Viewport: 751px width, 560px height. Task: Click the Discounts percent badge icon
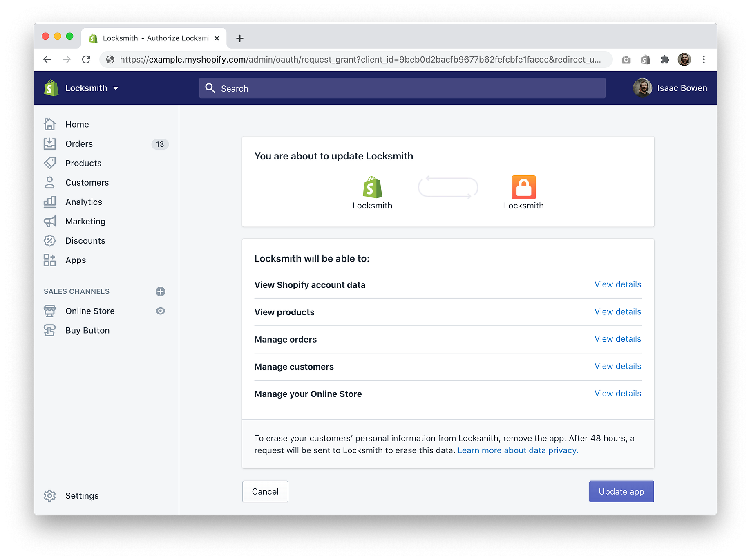click(50, 240)
